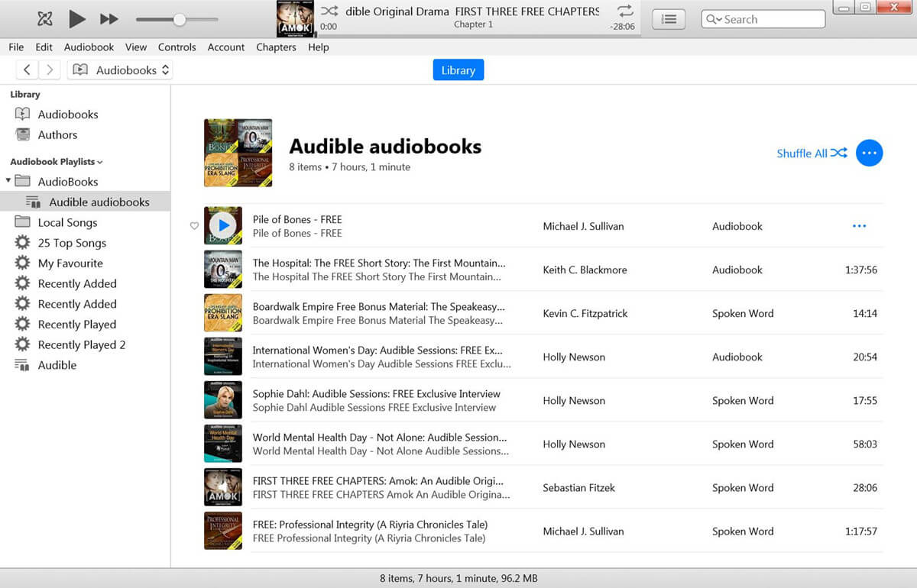Click author Keith C. Blackmore
This screenshot has width=917, height=588.
tap(587, 270)
